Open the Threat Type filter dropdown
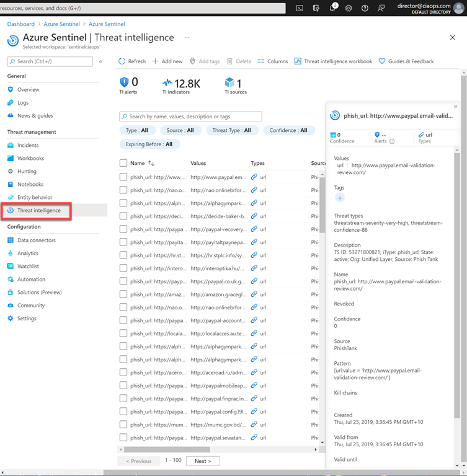 point(231,131)
